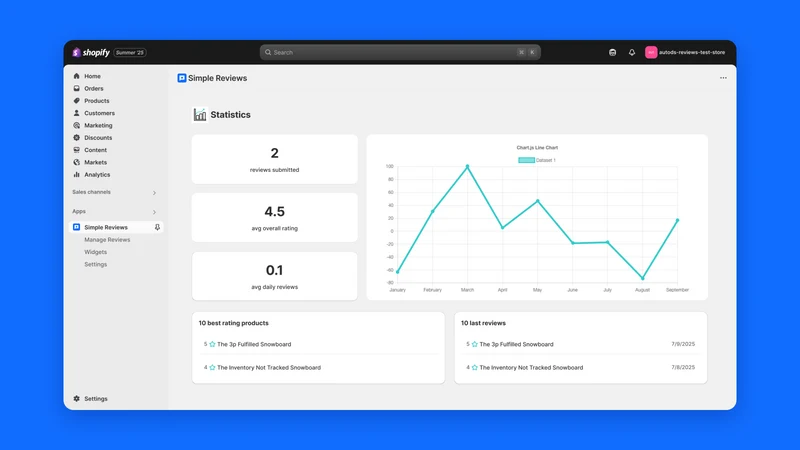Image resolution: width=800 pixels, height=450 pixels.
Task: Go to Home in sidebar
Action: pyautogui.click(x=92, y=76)
